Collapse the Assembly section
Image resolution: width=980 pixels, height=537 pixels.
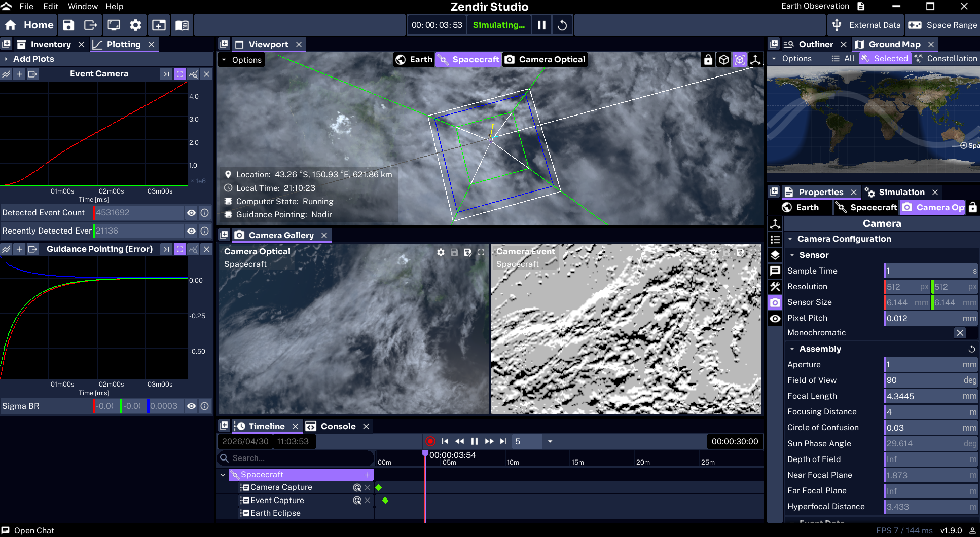pos(792,349)
